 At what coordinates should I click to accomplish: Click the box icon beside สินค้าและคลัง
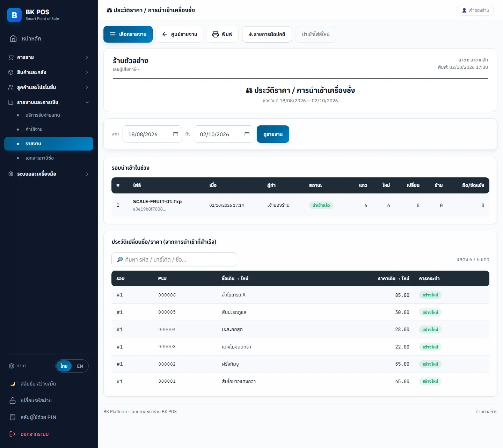click(11, 72)
